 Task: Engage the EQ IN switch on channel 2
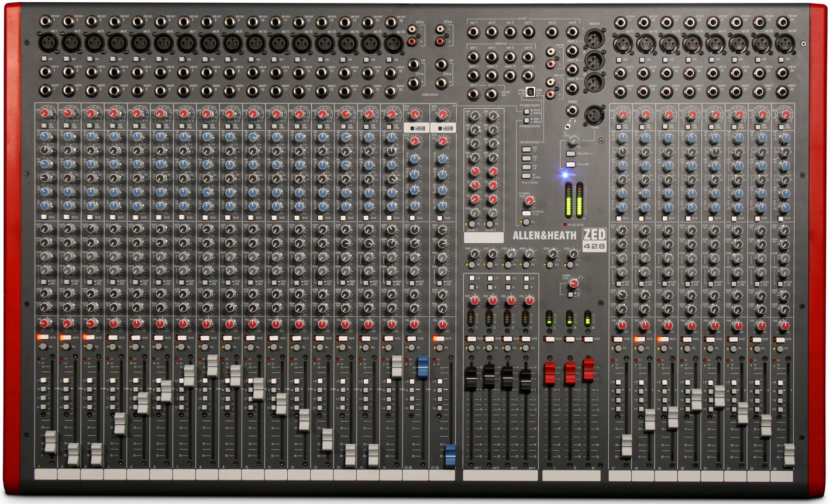pos(66,216)
